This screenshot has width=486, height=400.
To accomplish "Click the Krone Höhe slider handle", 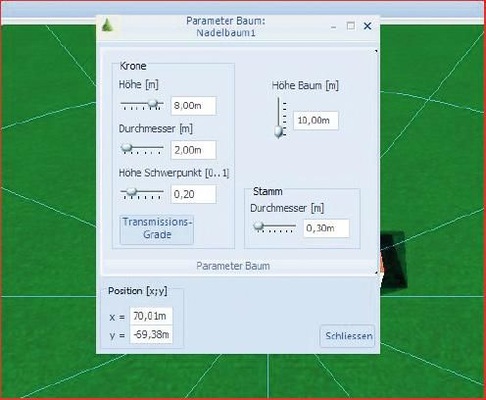I will point(153,104).
